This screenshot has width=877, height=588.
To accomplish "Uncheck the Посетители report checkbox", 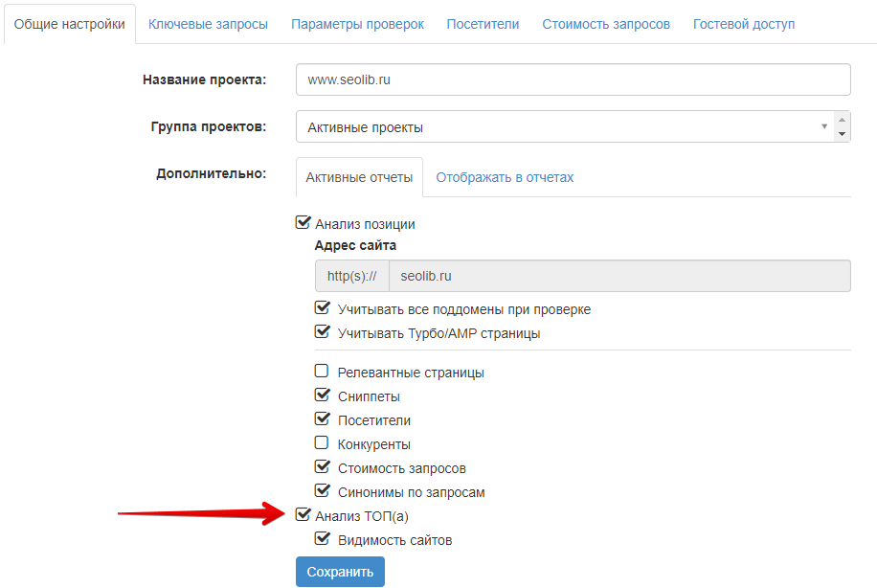I will pos(322,419).
